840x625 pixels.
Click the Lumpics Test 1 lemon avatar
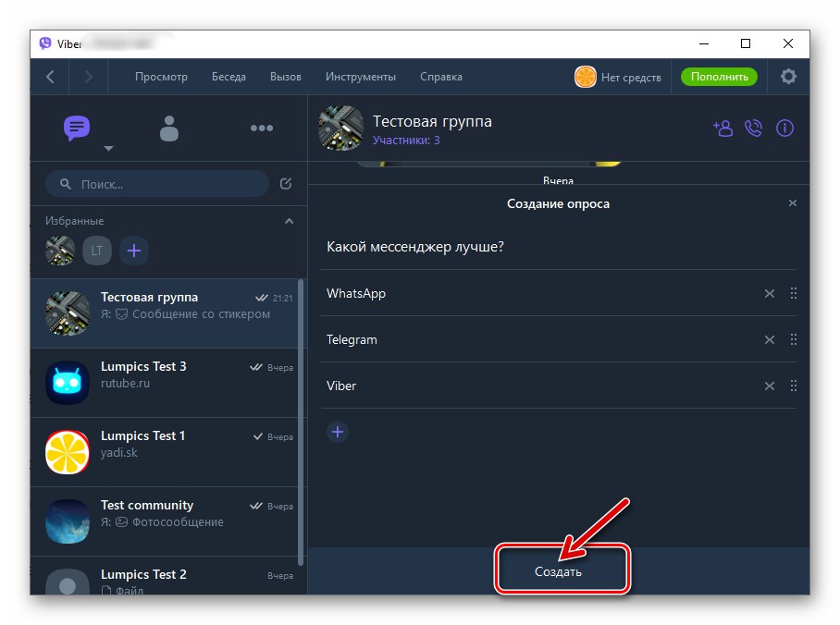68,452
